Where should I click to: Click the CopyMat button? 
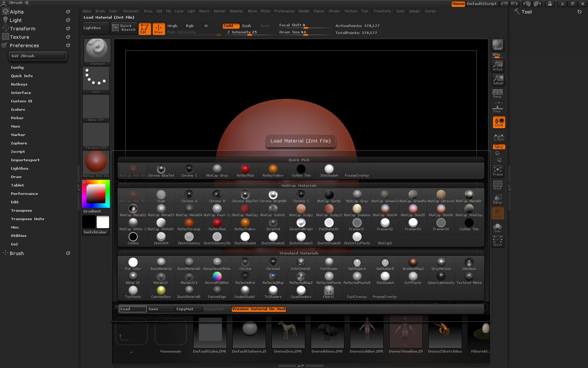188,309
